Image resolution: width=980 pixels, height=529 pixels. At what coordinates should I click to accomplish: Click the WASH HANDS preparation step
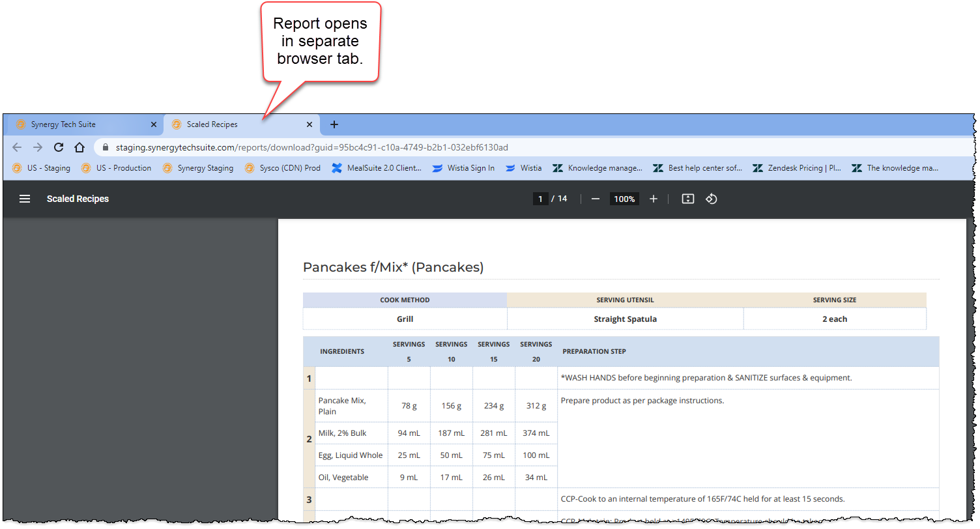[706, 378]
